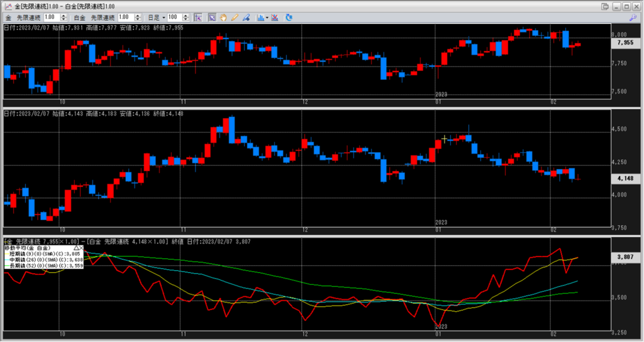Image resolution: width=644 pixels, height=342 pixels.
Task: Expand the indicator chart icon dropdown arrow
Action: point(267,17)
